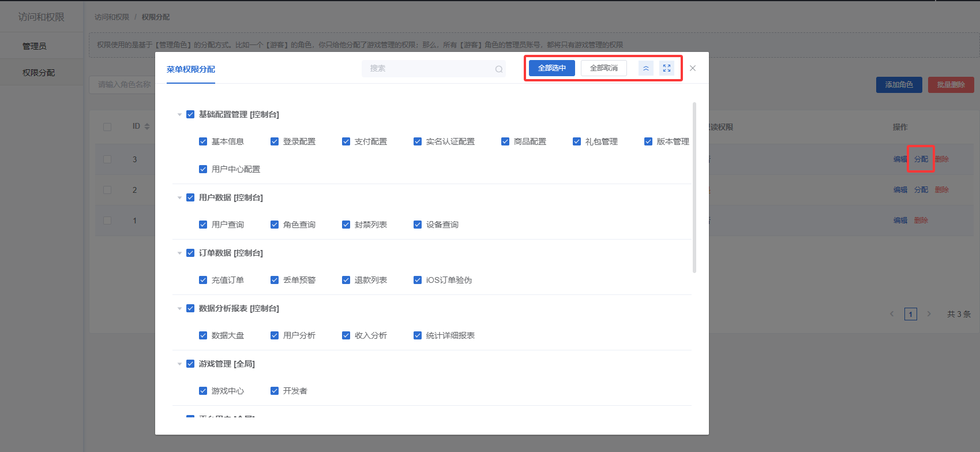980x452 pixels.
Task: Click 删除 link for role ID 1
Action: (x=921, y=221)
